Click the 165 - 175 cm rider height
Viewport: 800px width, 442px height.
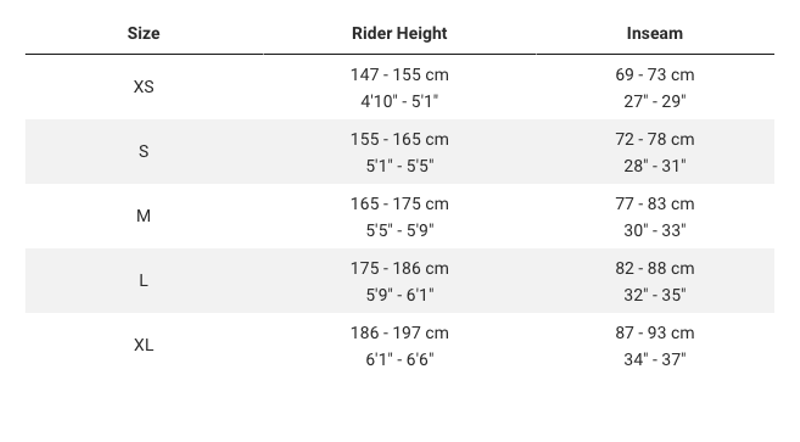point(399,204)
